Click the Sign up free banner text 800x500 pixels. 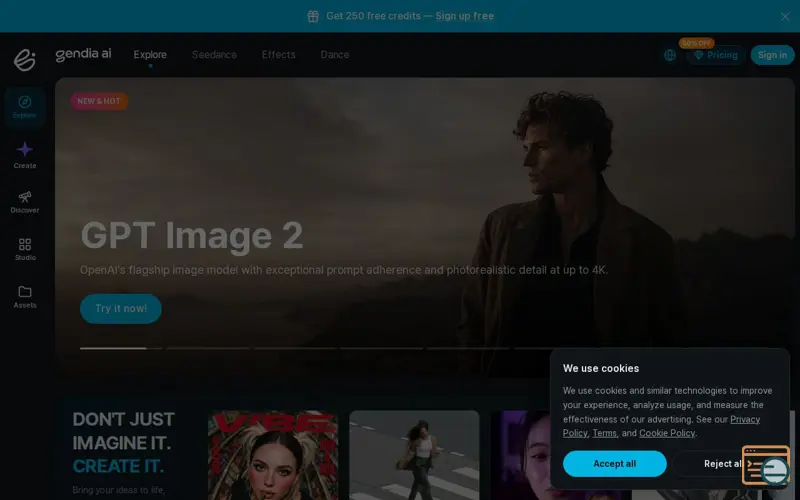(465, 16)
